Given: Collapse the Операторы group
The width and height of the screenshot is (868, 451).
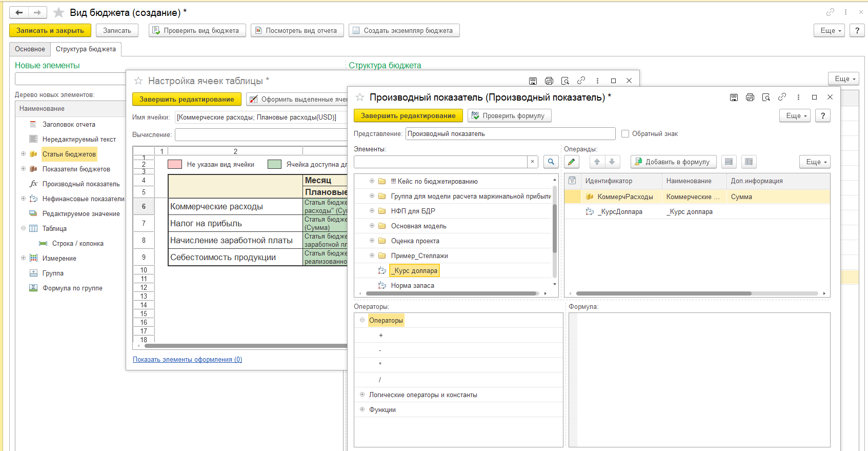Looking at the screenshot, I should pyautogui.click(x=362, y=320).
